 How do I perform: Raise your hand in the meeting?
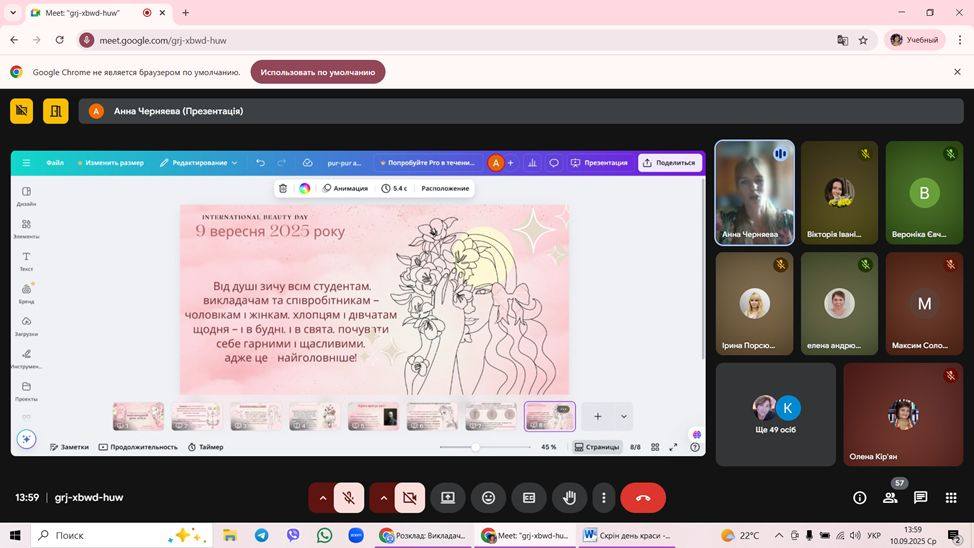pos(569,497)
